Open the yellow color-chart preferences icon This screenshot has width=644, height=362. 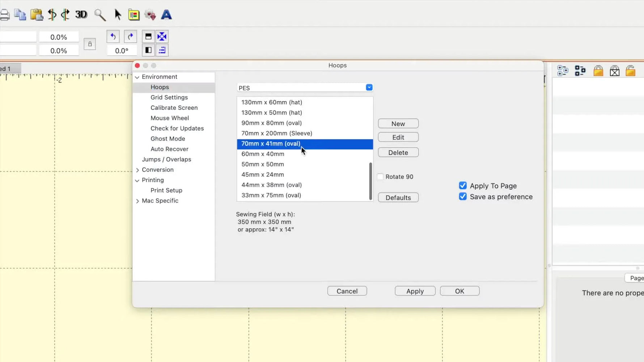pyautogui.click(x=134, y=15)
